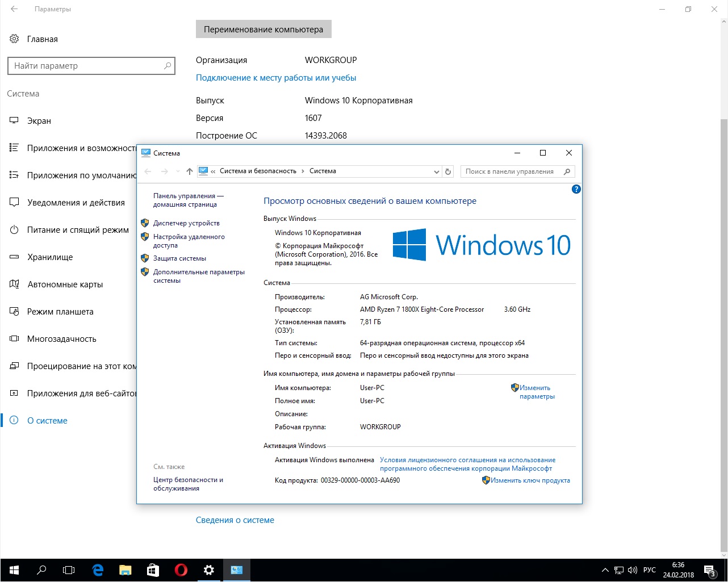Screen dimensions: 728x582
Task: Click processor name AMD Ryzen 7 1800X
Action: 422,309
